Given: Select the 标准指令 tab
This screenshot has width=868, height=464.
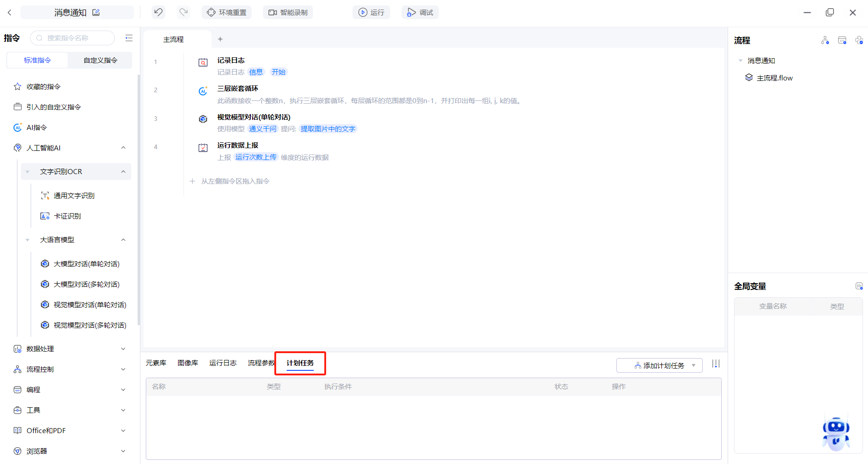Looking at the screenshot, I should tap(37, 60).
